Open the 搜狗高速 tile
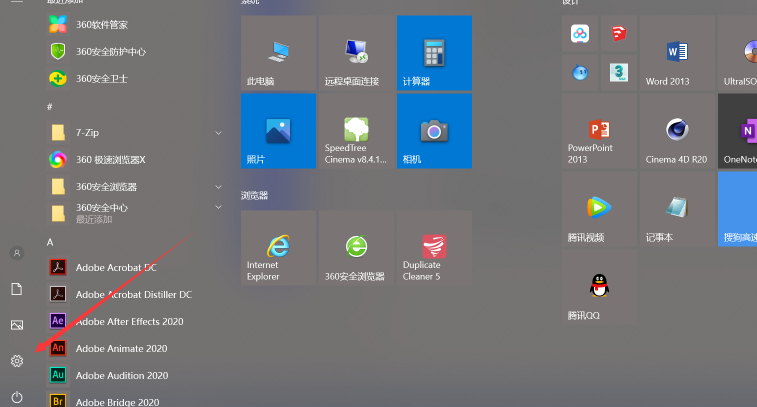The image size is (757, 407). click(x=737, y=209)
